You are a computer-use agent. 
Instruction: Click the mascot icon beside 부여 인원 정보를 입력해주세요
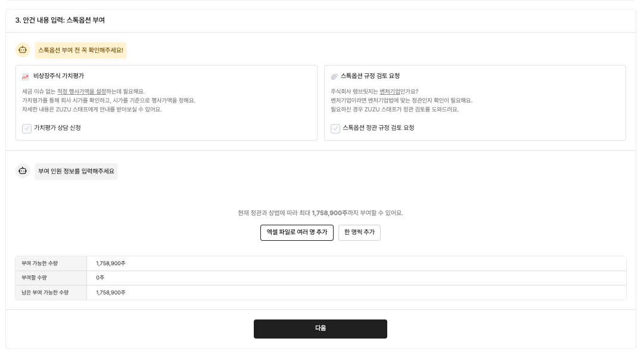pos(23,171)
